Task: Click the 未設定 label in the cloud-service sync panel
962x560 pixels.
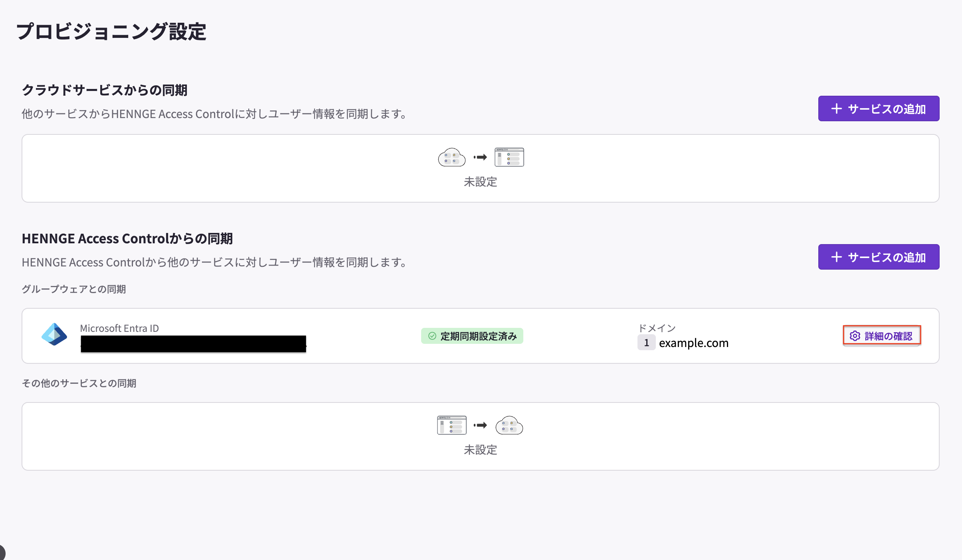Action: (481, 182)
